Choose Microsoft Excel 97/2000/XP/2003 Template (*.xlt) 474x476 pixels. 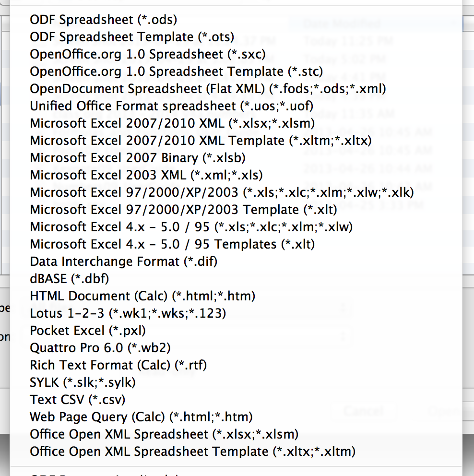point(183,210)
